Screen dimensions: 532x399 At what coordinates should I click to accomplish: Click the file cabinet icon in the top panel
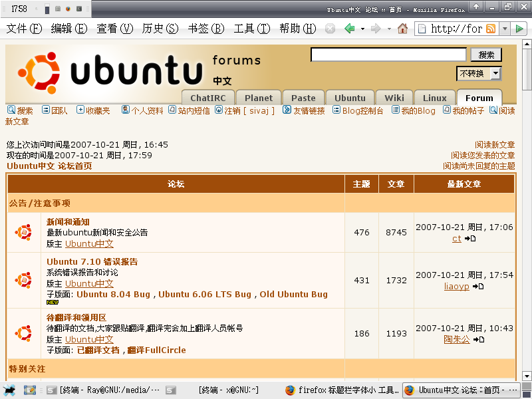58,9
